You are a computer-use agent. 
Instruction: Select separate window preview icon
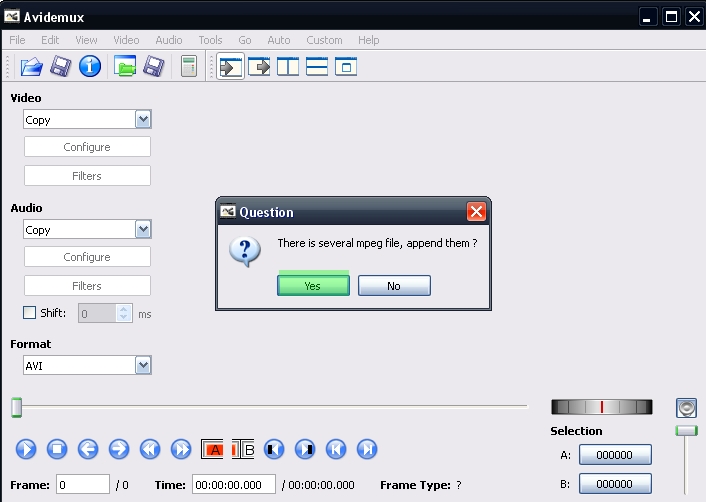click(346, 67)
